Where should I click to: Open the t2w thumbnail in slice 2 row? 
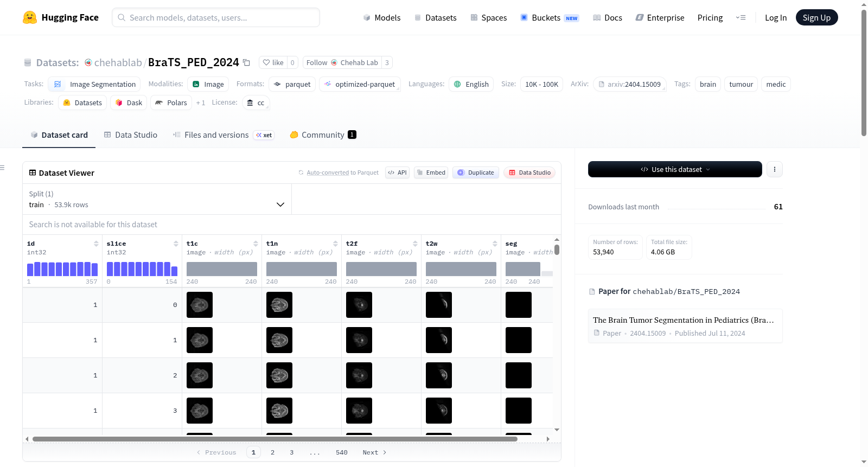click(x=439, y=375)
